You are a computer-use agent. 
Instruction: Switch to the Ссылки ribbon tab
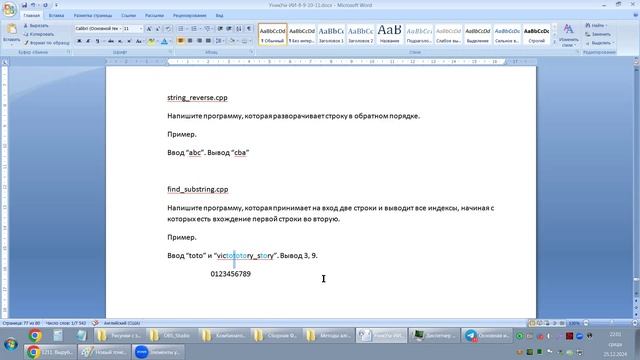point(128,16)
